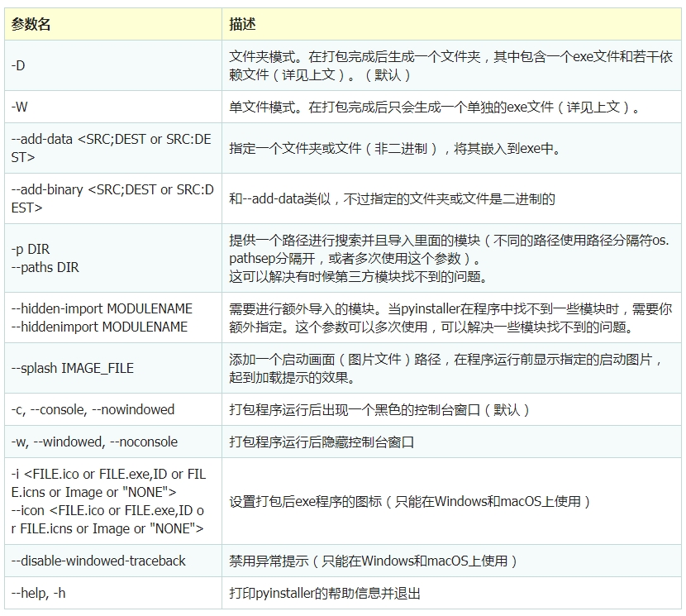The image size is (686, 616).
Task: Click the --hidden-import MODULENAME text
Action: pyautogui.click(x=101, y=308)
